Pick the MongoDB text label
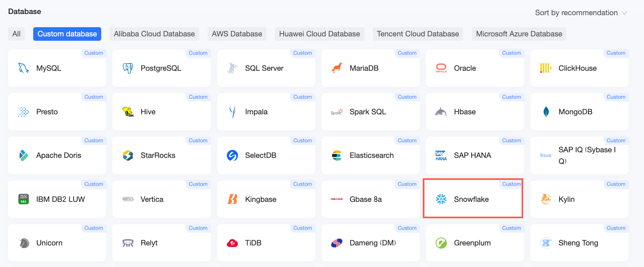Viewport: 644px width, 267px height. (575, 112)
